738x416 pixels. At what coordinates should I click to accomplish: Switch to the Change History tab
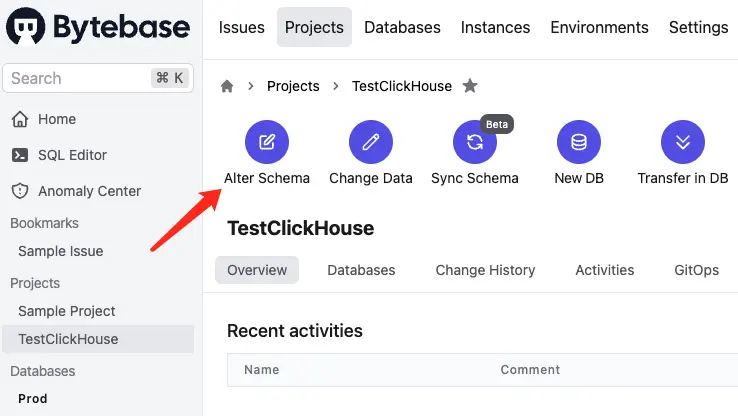tap(485, 270)
